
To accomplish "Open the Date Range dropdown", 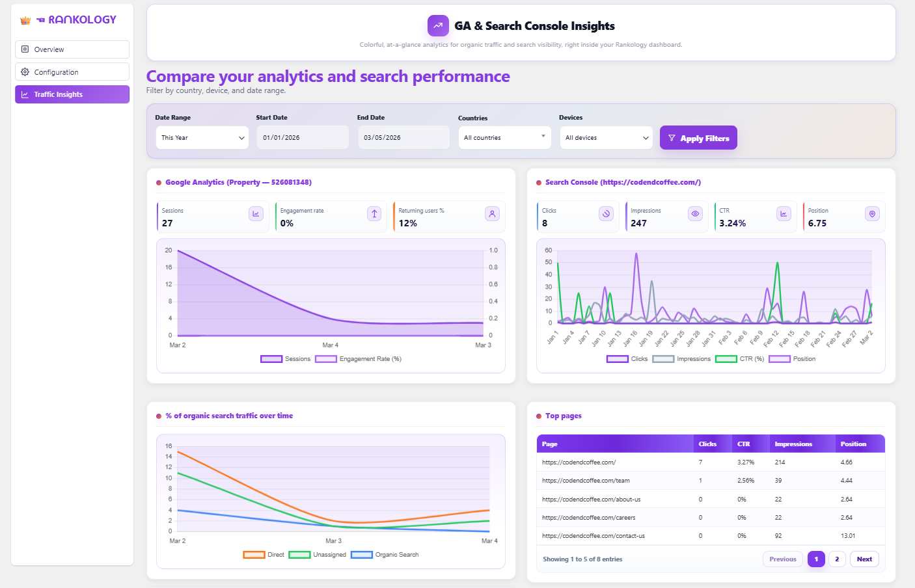I will pyautogui.click(x=202, y=138).
